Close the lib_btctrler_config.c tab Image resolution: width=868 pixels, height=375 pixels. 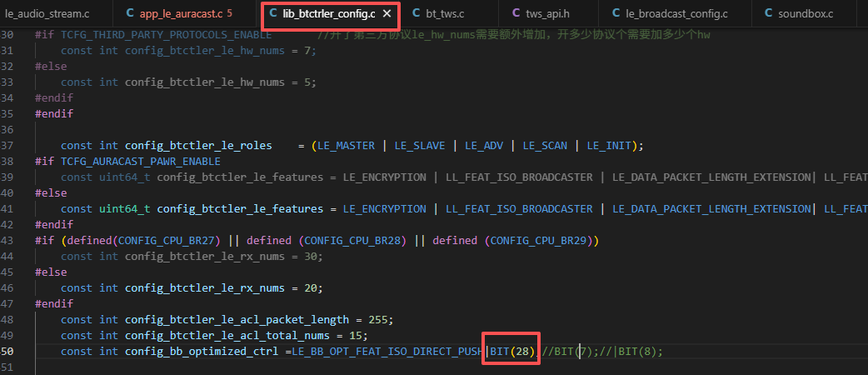(x=387, y=14)
